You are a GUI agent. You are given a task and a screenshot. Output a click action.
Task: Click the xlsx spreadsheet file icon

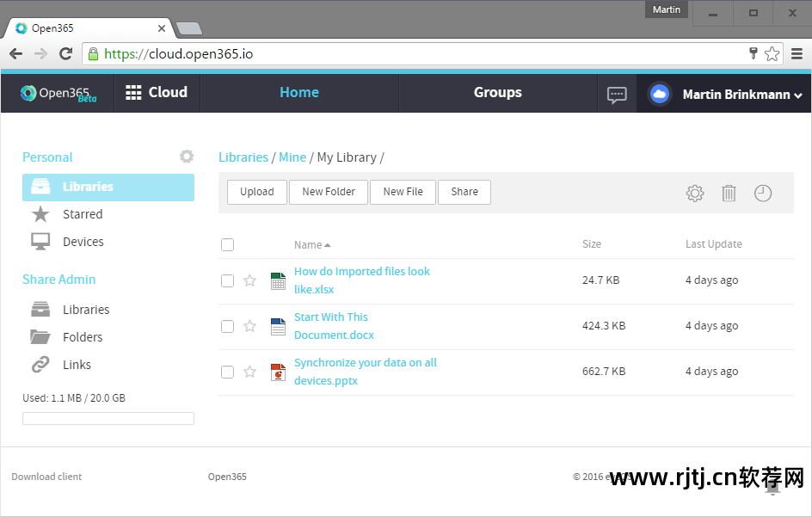tap(278, 280)
